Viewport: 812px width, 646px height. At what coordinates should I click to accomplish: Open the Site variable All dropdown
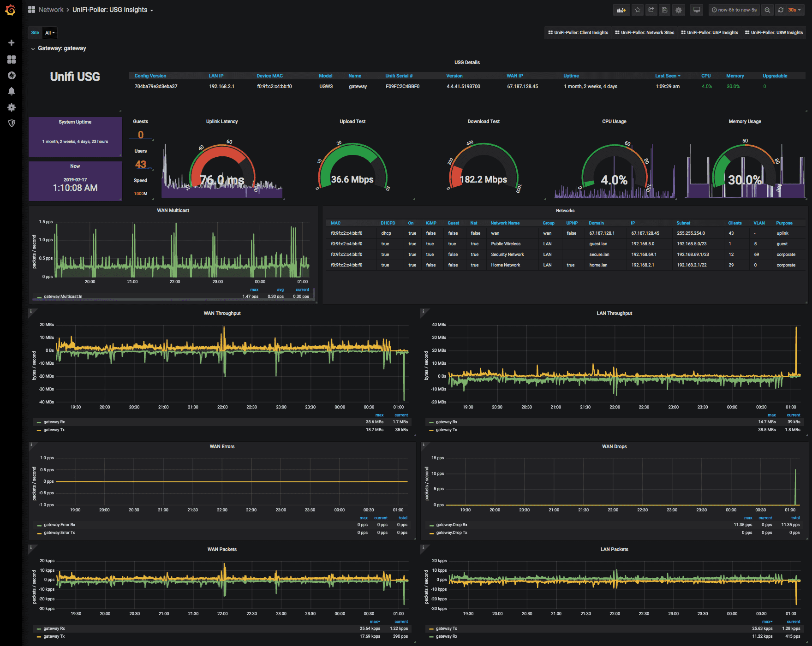[x=50, y=33]
